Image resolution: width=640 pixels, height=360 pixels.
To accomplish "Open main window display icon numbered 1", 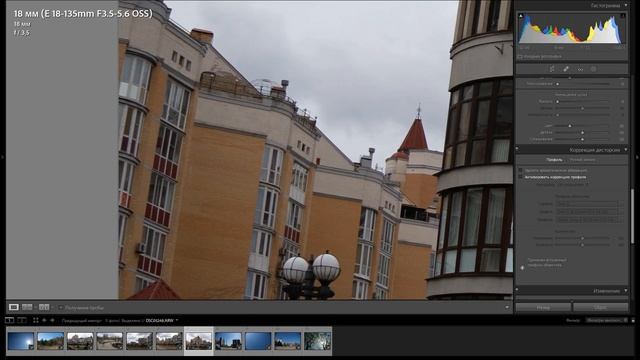I will click(9, 320).
